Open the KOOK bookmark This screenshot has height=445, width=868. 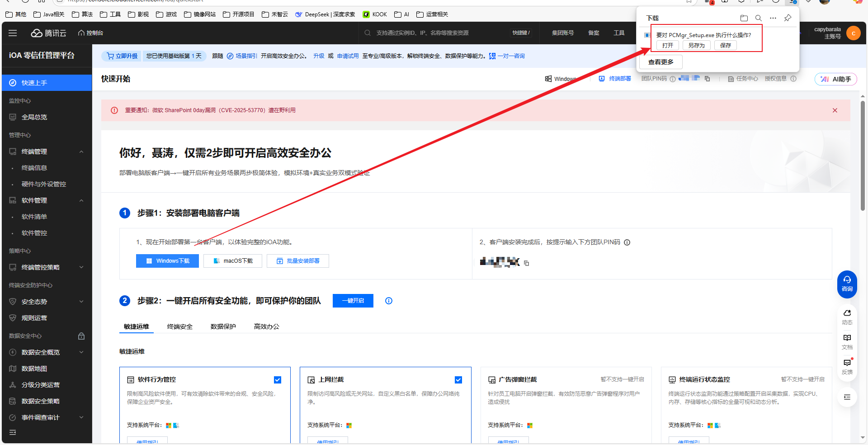pos(375,14)
